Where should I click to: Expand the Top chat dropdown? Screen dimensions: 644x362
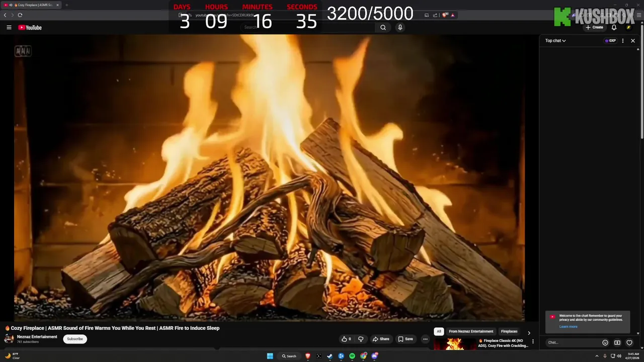555,41
